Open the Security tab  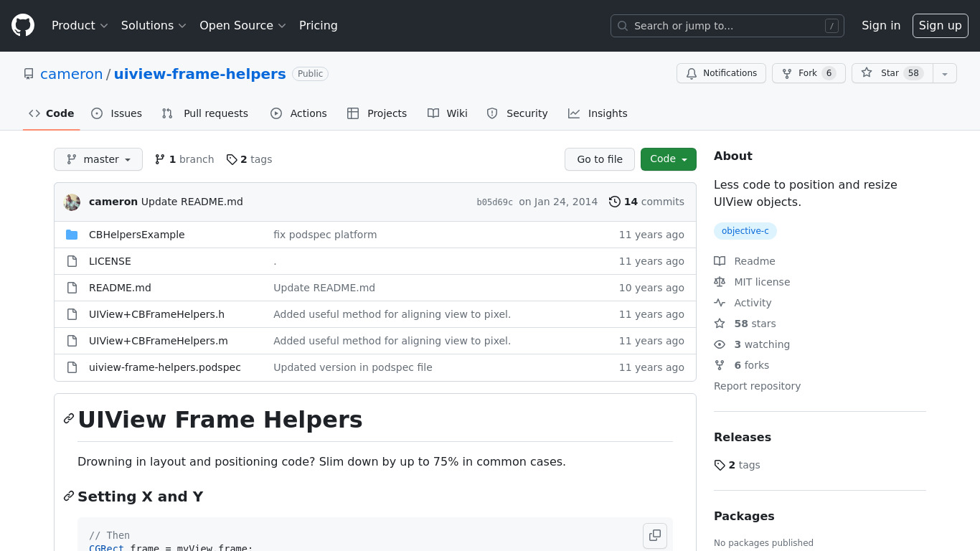(x=517, y=113)
